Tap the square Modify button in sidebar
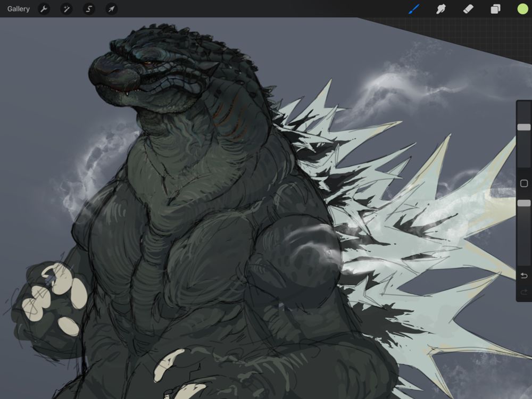 524,184
